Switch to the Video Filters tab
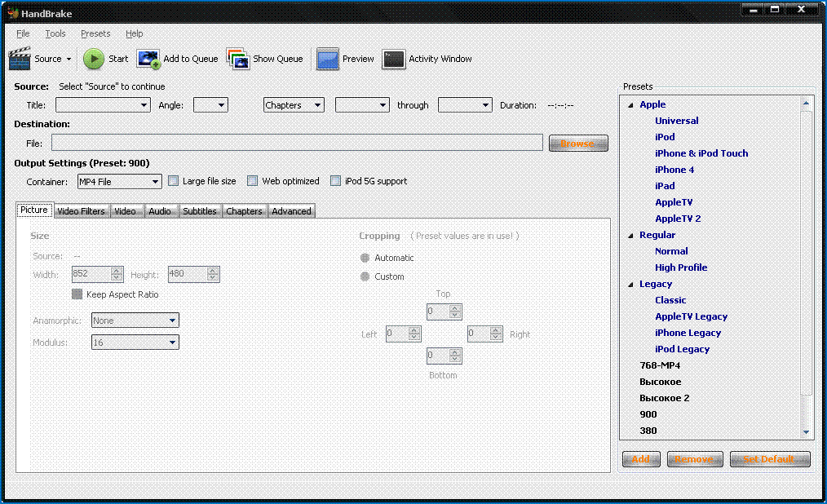Viewport: 827px width, 504px height. pos(81,211)
